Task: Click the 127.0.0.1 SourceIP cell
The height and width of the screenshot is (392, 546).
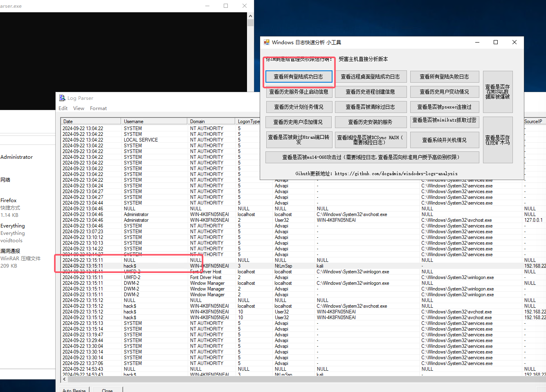Action: pos(533,220)
